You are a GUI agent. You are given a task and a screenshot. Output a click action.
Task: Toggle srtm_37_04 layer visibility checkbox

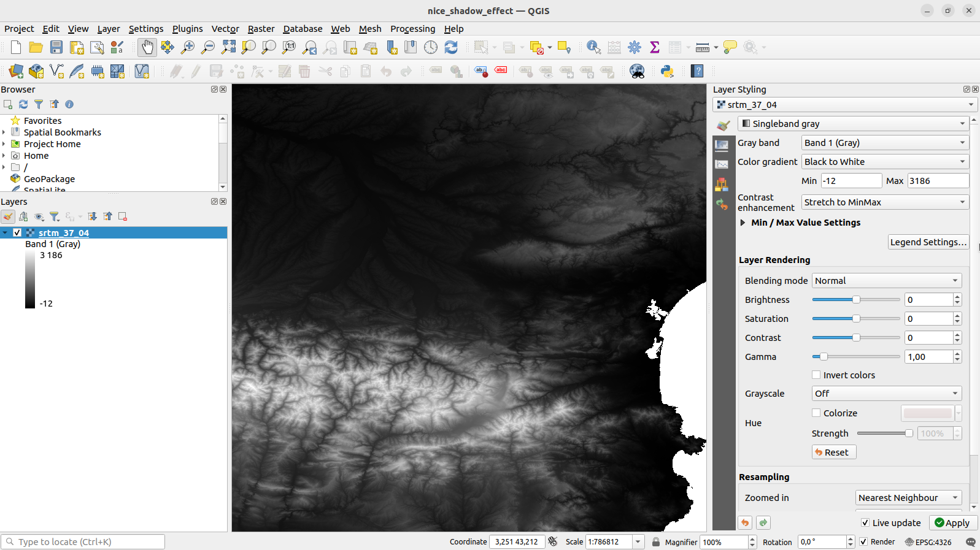click(17, 233)
